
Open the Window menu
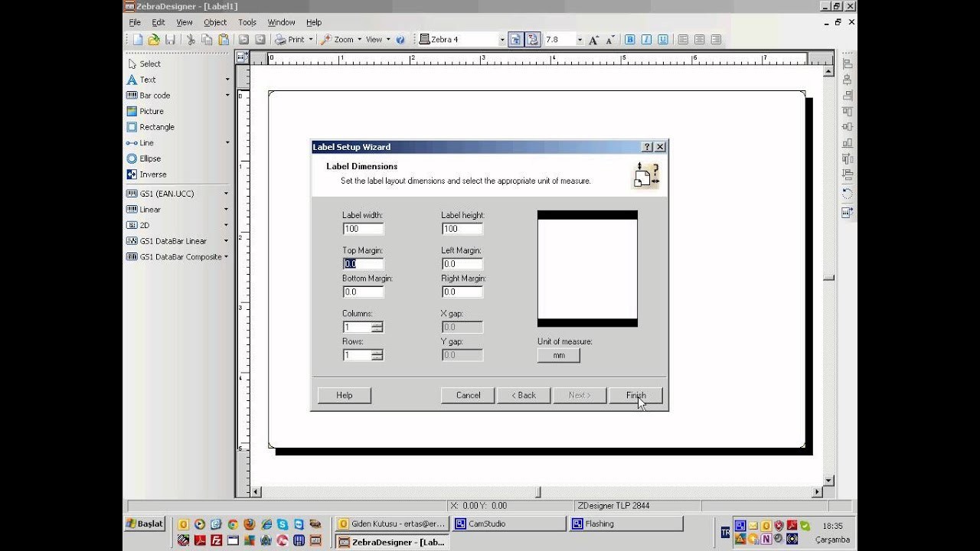click(281, 22)
